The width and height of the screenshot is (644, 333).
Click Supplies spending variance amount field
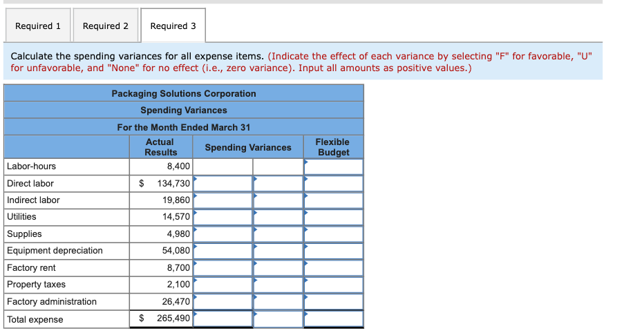pyautogui.click(x=222, y=234)
